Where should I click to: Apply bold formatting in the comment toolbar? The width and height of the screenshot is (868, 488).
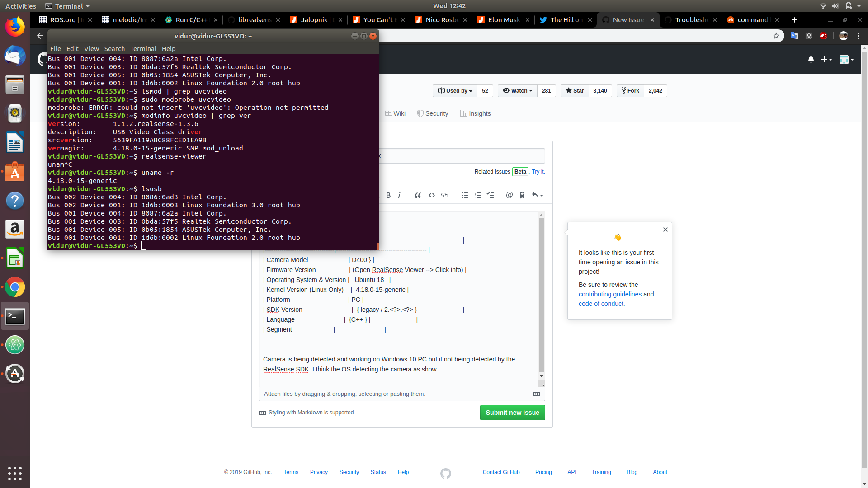[388, 195]
